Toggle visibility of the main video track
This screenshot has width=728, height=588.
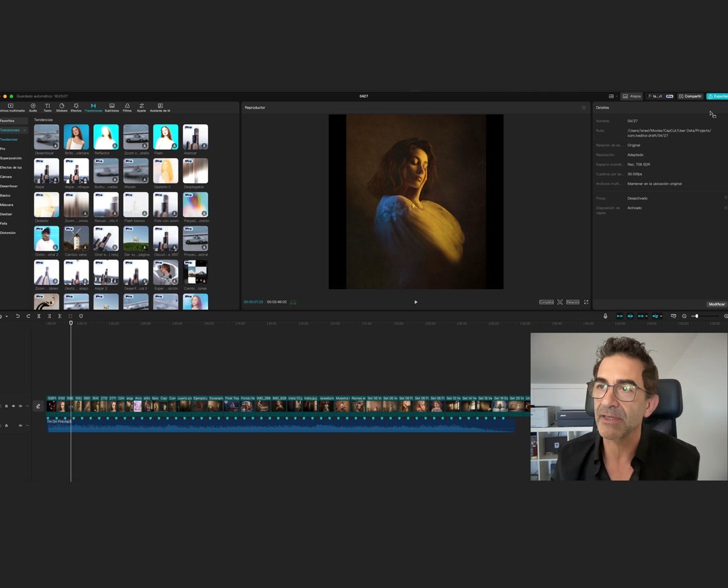pyautogui.click(x=13, y=406)
